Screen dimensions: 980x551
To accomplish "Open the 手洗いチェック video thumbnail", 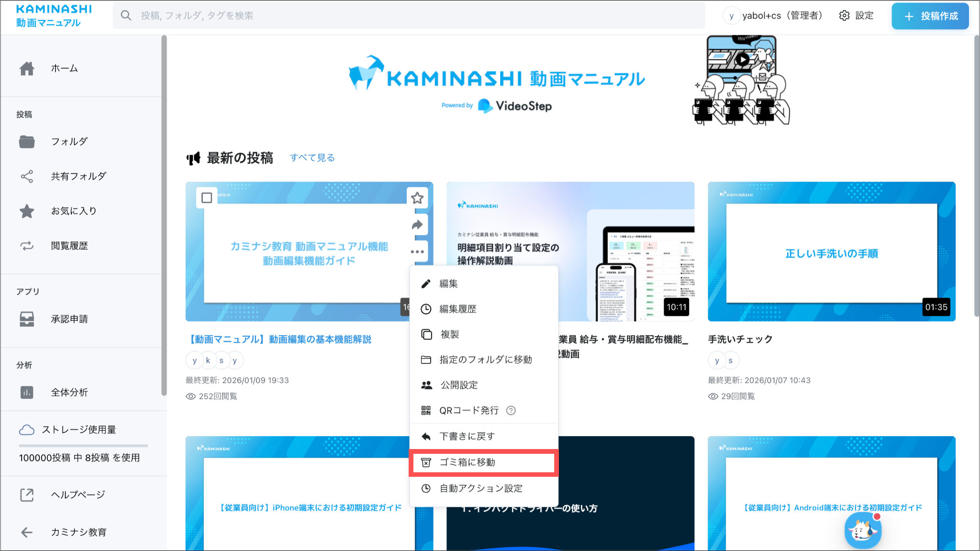I will tap(831, 251).
